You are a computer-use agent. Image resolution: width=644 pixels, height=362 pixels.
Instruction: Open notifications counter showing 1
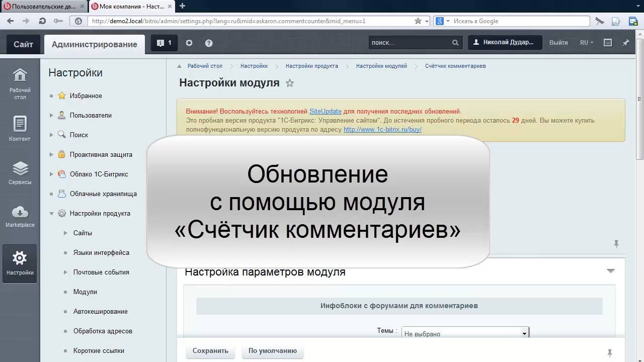pos(164,43)
